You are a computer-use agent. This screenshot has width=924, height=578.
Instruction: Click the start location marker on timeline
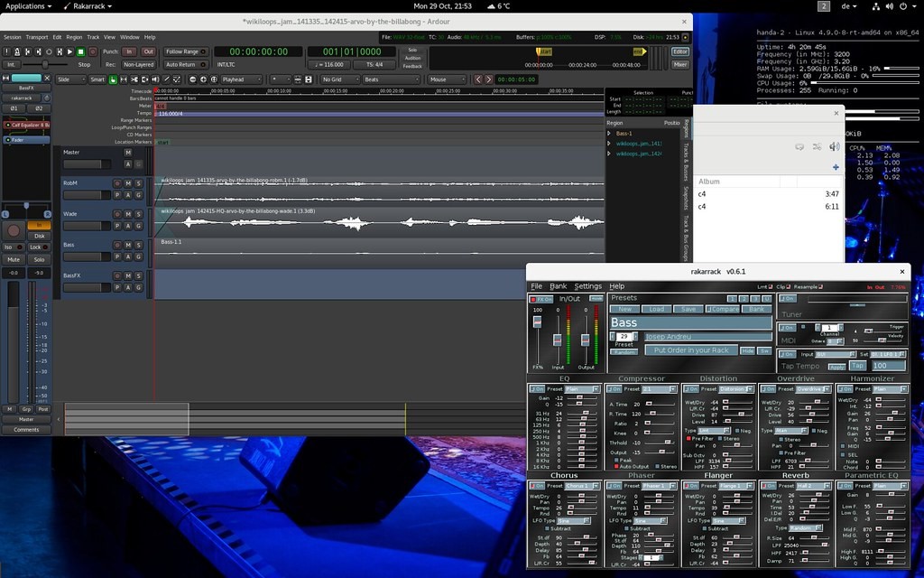coord(163,142)
